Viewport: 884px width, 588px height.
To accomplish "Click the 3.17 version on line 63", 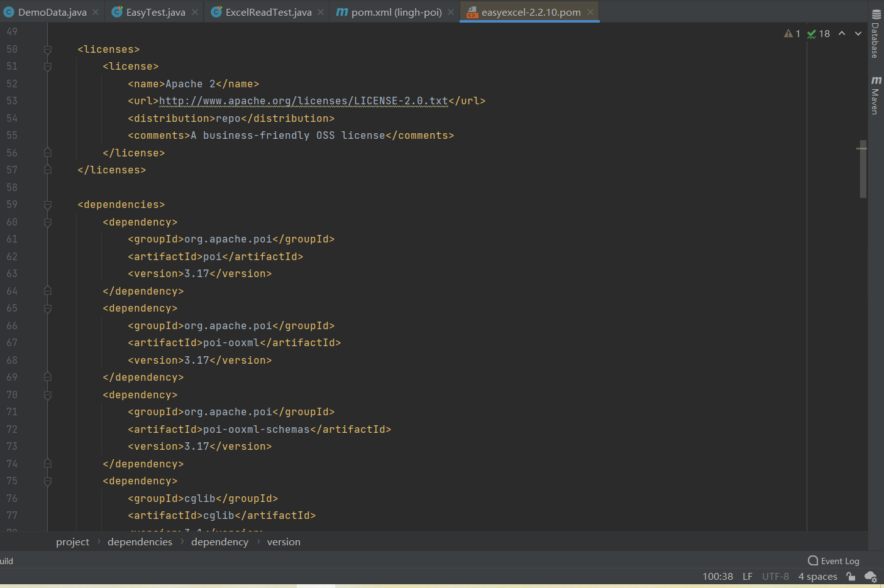I will (196, 274).
